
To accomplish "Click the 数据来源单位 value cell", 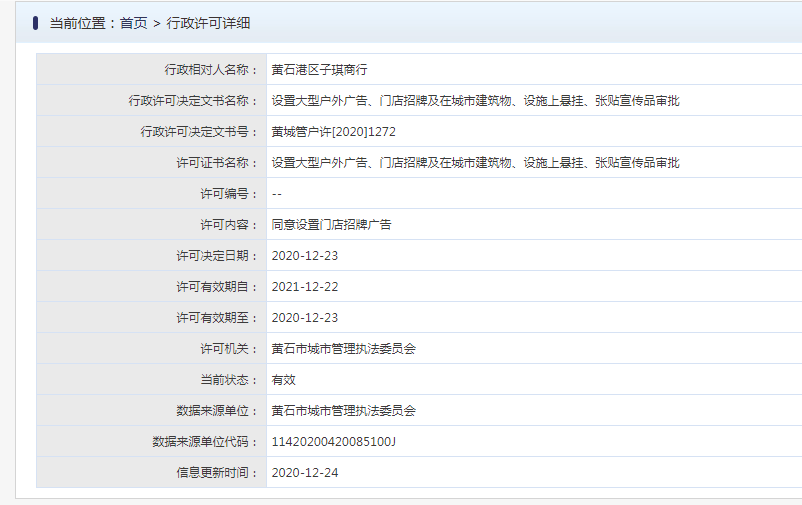I will (534, 410).
